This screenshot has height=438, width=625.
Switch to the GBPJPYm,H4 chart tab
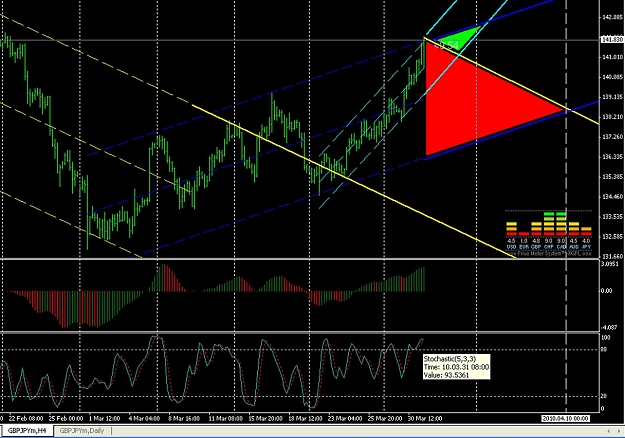27,431
